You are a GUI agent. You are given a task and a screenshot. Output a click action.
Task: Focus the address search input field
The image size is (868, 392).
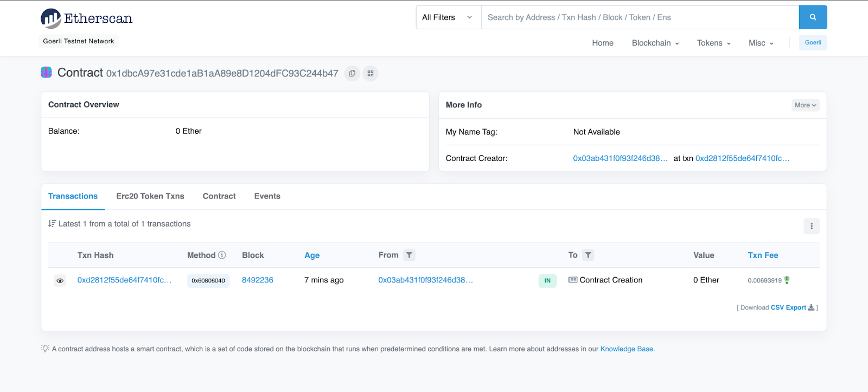[640, 17]
